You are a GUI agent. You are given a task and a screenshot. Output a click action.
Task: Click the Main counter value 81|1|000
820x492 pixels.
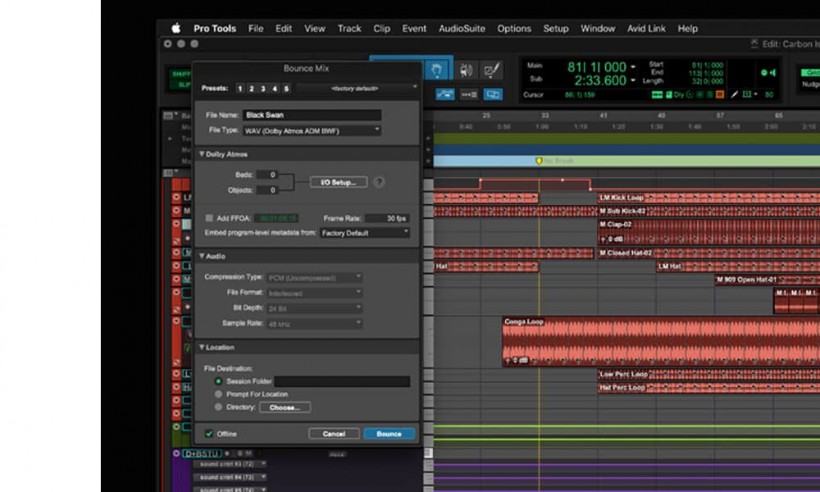pyautogui.click(x=597, y=67)
